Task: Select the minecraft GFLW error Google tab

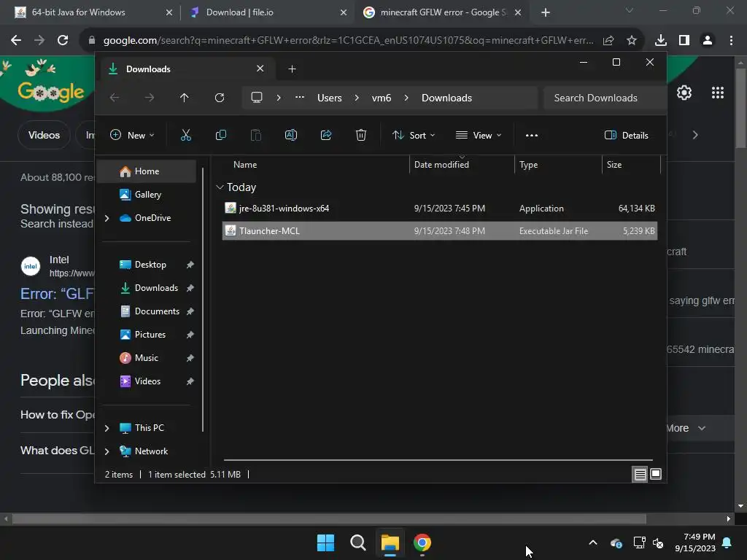Action: [443, 12]
